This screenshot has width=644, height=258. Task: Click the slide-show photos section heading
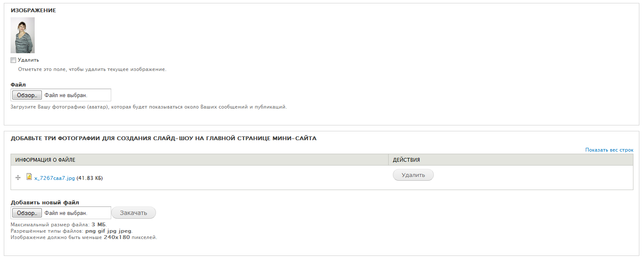click(164, 138)
